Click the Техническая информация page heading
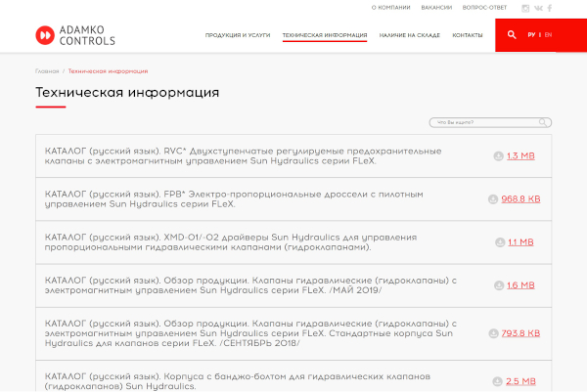This screenshot has width=587, height=392. 127,93
